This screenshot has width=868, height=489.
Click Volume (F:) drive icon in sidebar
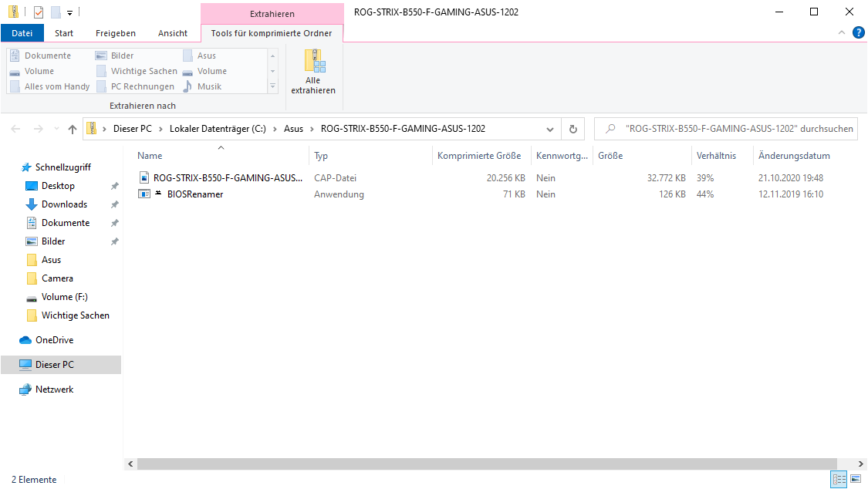(x=32, y=298)
